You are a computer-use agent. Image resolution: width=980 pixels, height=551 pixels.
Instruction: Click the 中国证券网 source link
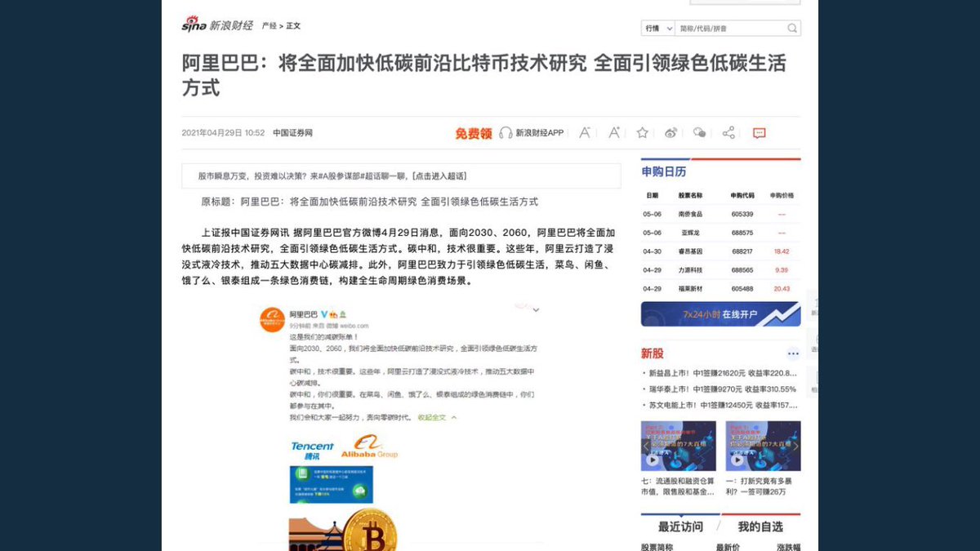(x=293, y=133)
